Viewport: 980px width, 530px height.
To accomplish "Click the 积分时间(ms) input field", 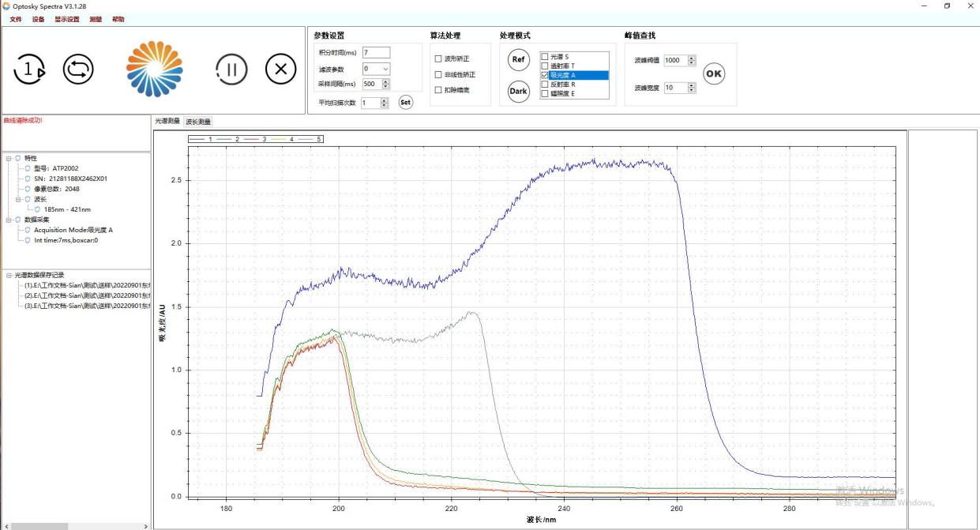I will (x=376, y=53).
